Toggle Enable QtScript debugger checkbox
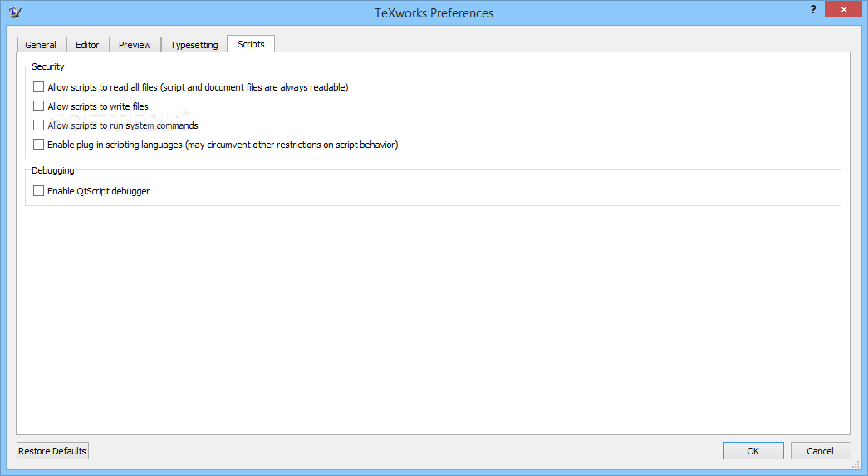The width and height of the screenshot is (868, 476). [x=38, y=190]
